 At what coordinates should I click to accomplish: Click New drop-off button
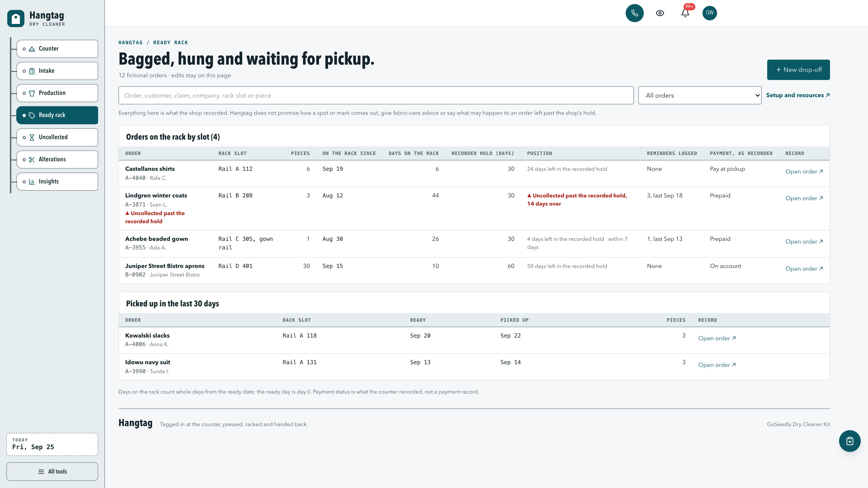[x=798, y=70]
